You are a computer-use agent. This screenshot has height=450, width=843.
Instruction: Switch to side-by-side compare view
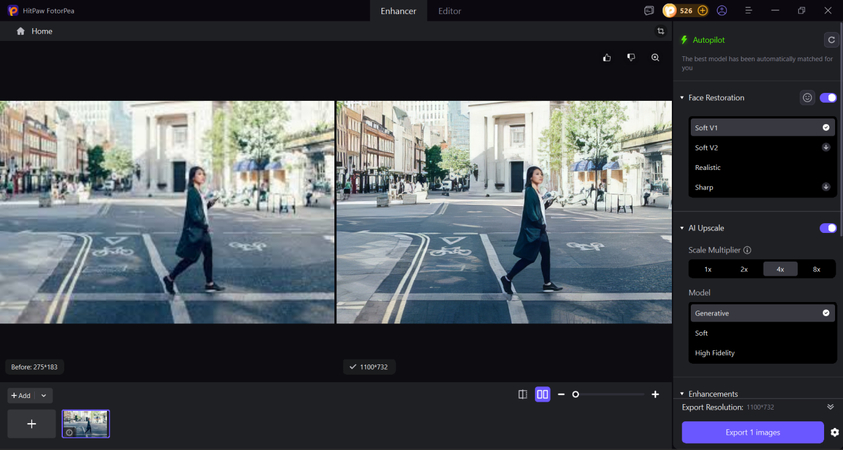pos(542,395)
